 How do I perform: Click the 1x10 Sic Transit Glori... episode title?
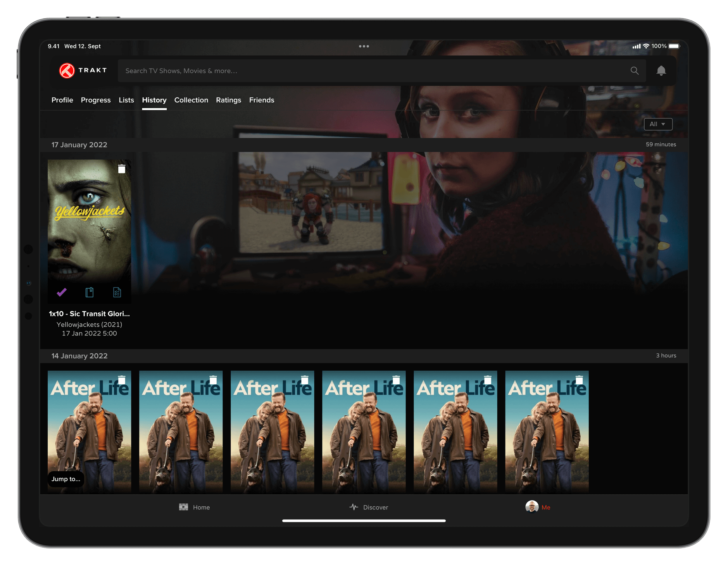[x=89, y=314]
